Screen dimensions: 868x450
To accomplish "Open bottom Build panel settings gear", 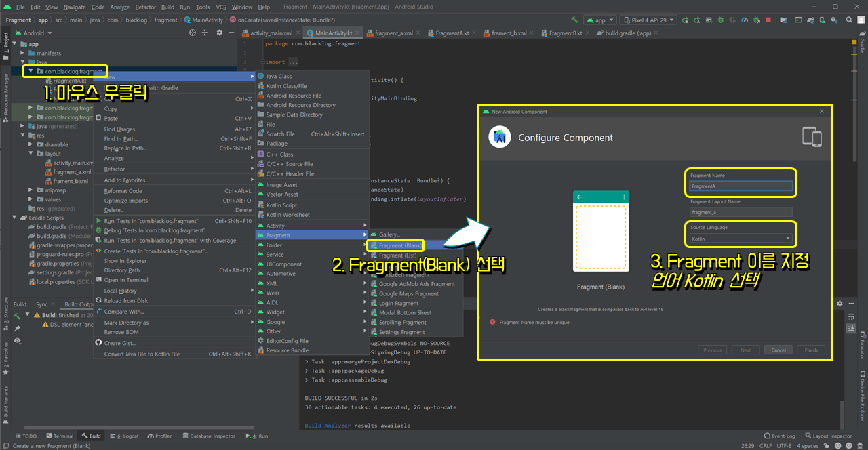I will pyautogui.click(x=840, y=304).
